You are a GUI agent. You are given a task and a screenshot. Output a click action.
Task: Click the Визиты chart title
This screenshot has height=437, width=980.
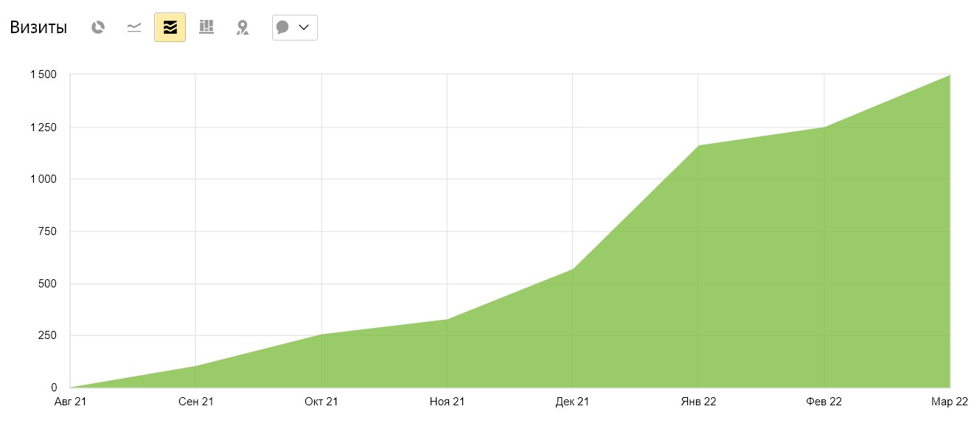(x=38, y=28)
